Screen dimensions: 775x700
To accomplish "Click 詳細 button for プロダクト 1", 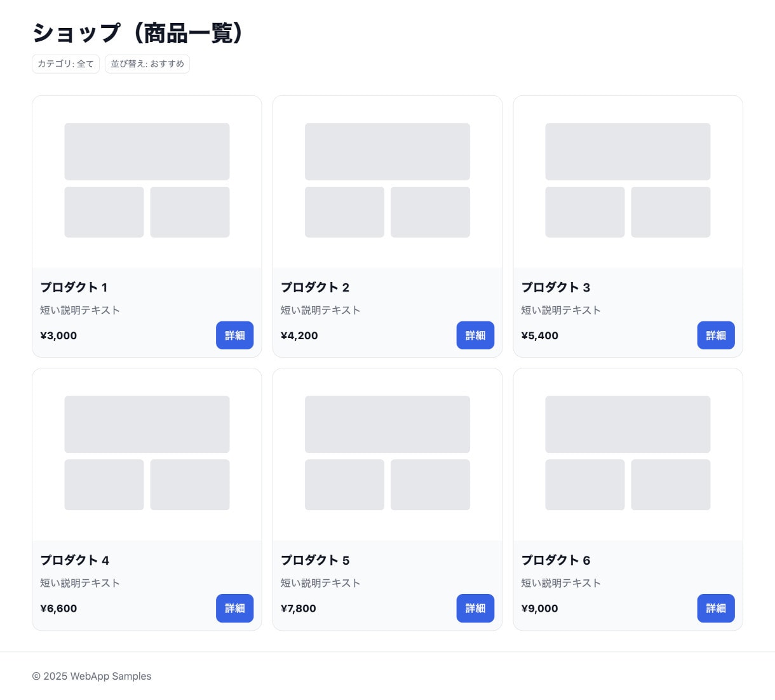I will coord(235,335).
